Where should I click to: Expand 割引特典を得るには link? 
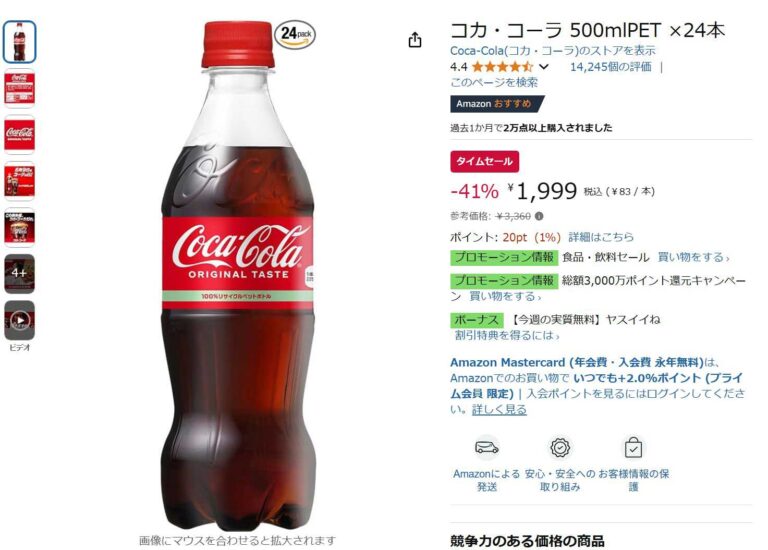tap(506, 335)
